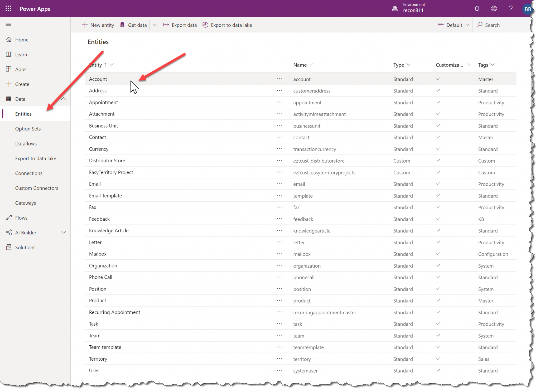Click the Get data database icon
The image size is (540, 392).
(x=122, y=25)
